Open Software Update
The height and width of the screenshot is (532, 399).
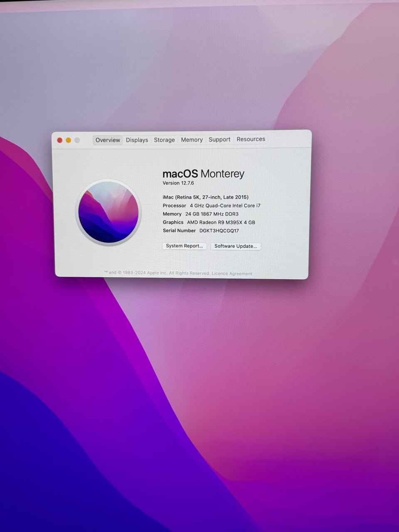(x=236, y=246)
